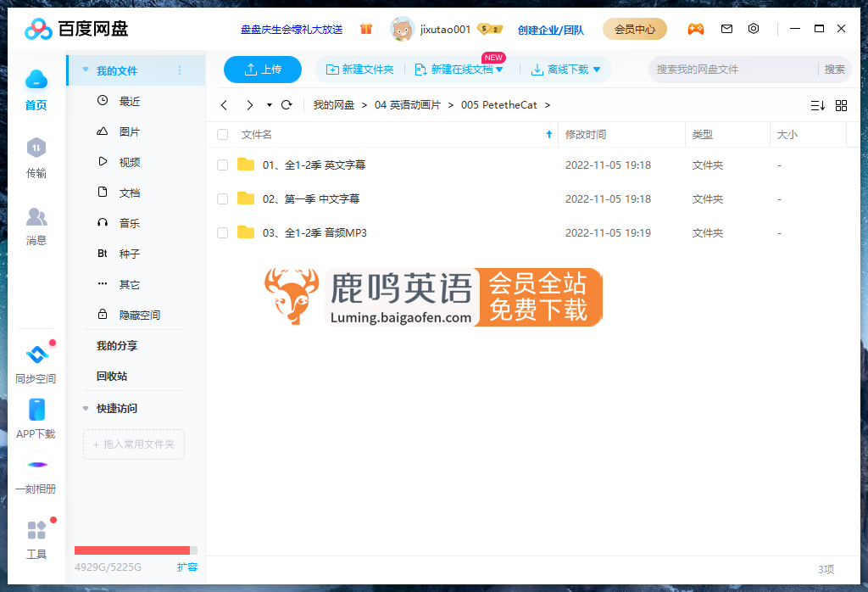The width and height of the screenshot is (868, 592).
Task: Check the 01 英文字幕 folder checkbox
Action: point(222,165)
